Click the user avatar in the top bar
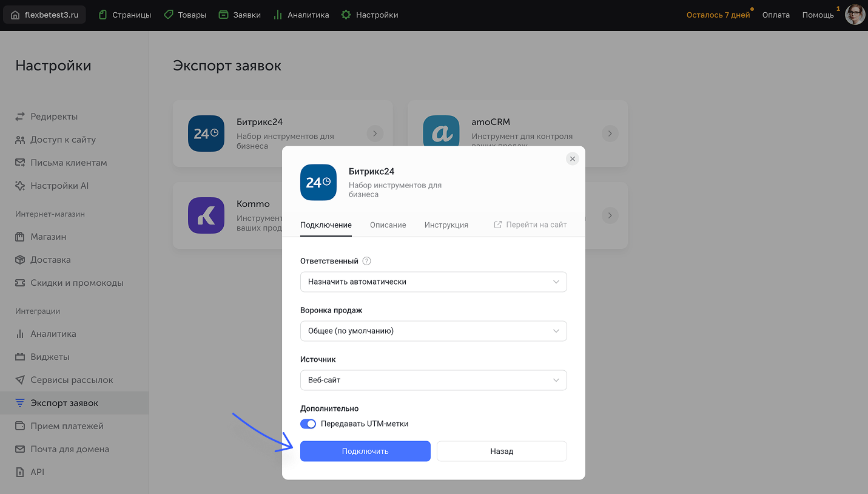Viewport: 868px width, 494px height. (x=855, y=15)
